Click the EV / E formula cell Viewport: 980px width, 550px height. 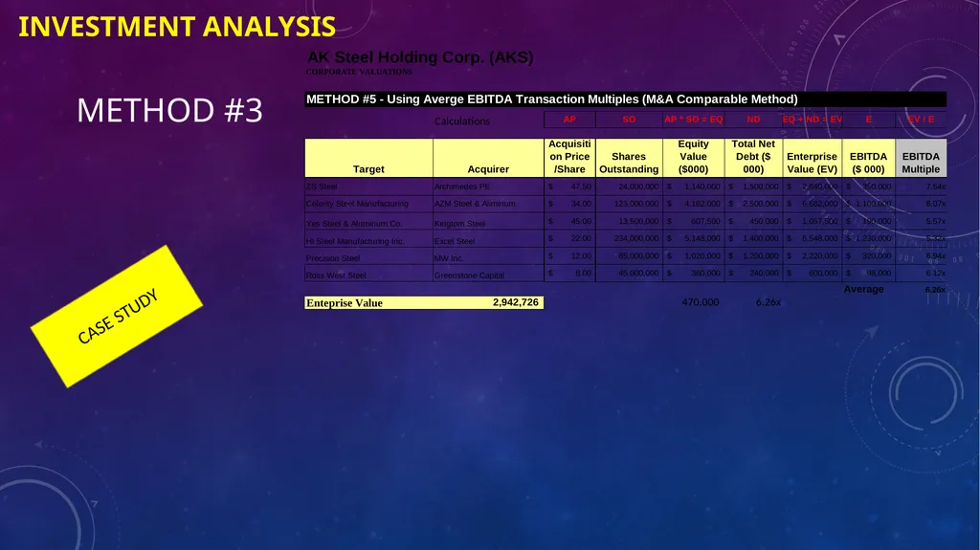(x=921, y=120)
